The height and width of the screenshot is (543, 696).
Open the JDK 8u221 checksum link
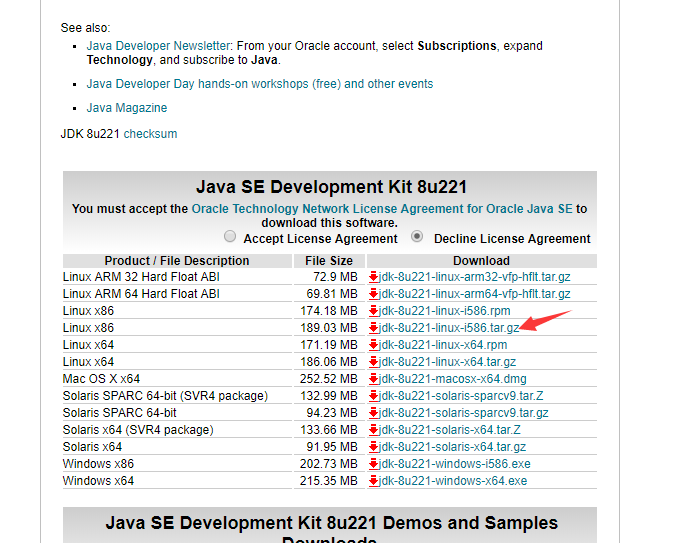[x=150, y=134]
